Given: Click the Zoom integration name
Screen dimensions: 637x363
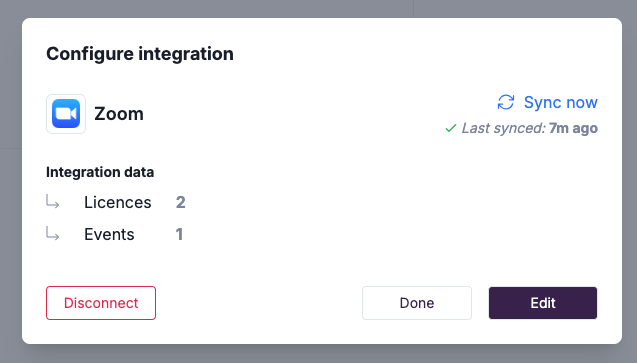Looking at the screenshot, I should click(119, 114).
